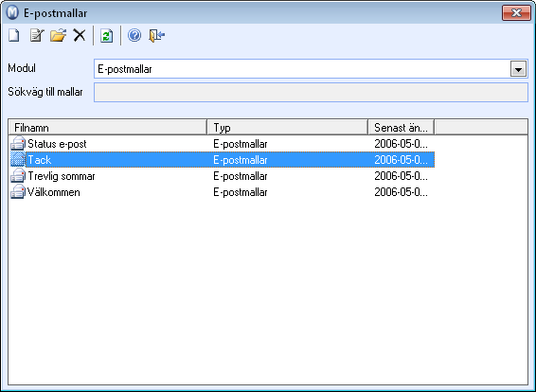Click the Modul E-postmallar combo box field
Screen dimensions: 536x392
[x=311, y=69]
